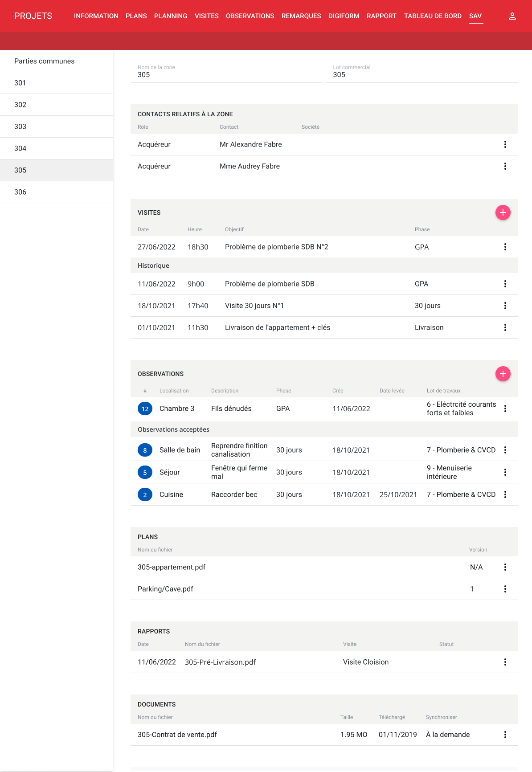Click PROJETS title link
532x772 pixels.
tap(33, 16)
